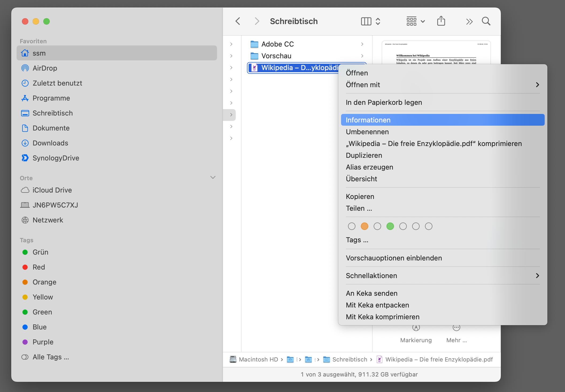Open the SynologyDrive sidebar folder

(x=56, y=158)
